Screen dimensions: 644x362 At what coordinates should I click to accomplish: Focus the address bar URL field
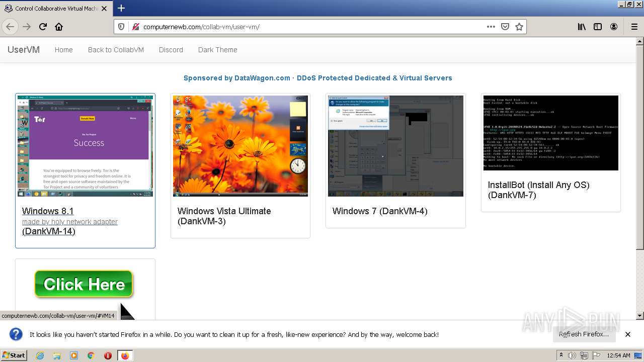[312, 27]
